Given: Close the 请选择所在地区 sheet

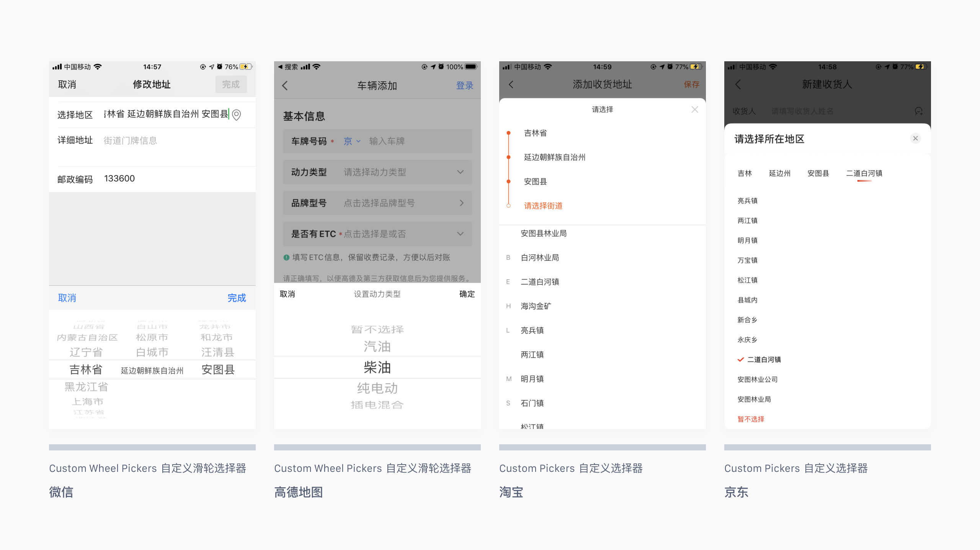Looking at the screenshot, I should tap(915, 138).
